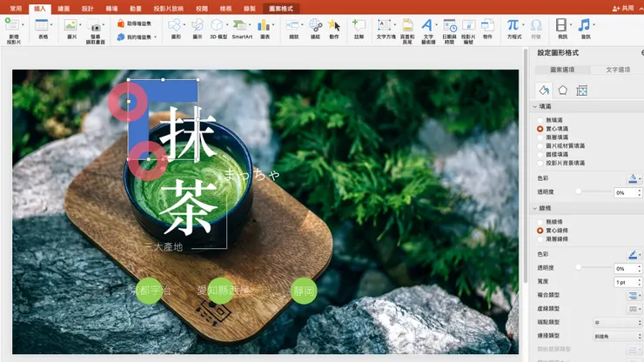Select the 實心線條 (Solid line) radio button
The width and height of the screenshot is (644, 362).
click(540, 231)
